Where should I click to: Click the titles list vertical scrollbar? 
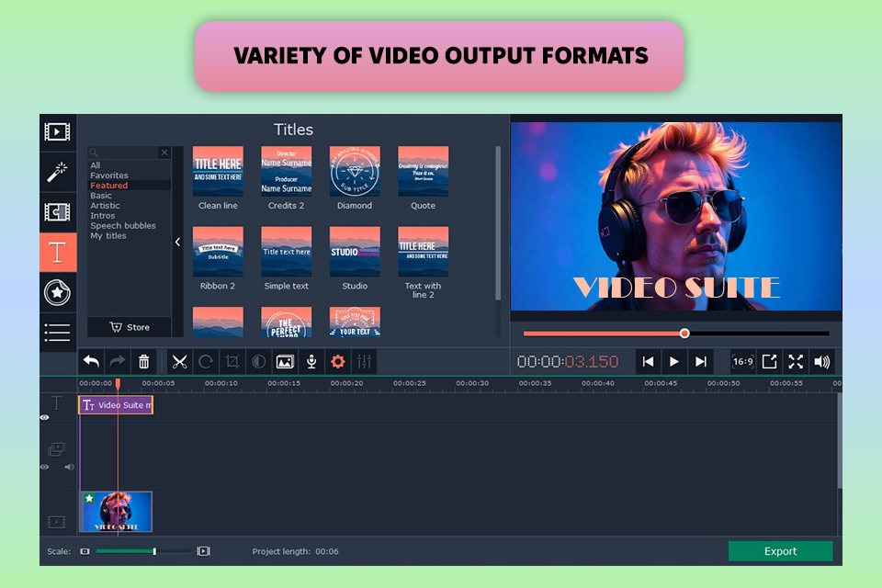pyautogui.click(x=498, y=223)
